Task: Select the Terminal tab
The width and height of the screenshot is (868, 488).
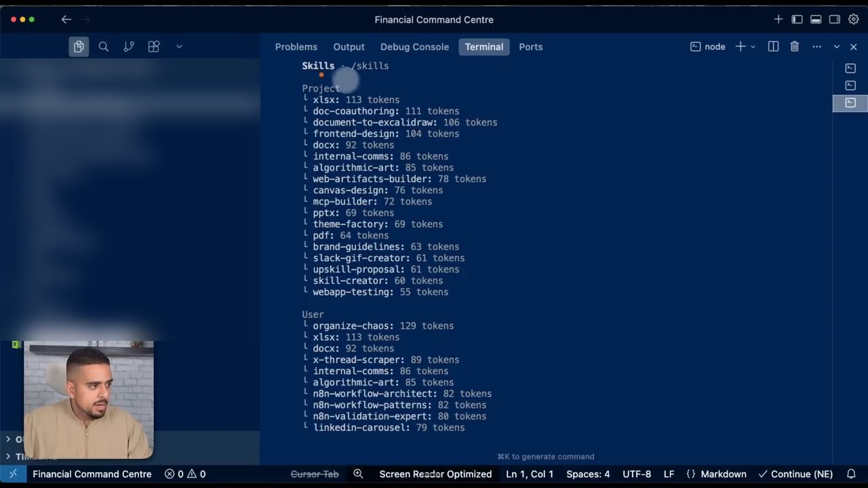Action: pyautogui.click(x=484, y=47)
